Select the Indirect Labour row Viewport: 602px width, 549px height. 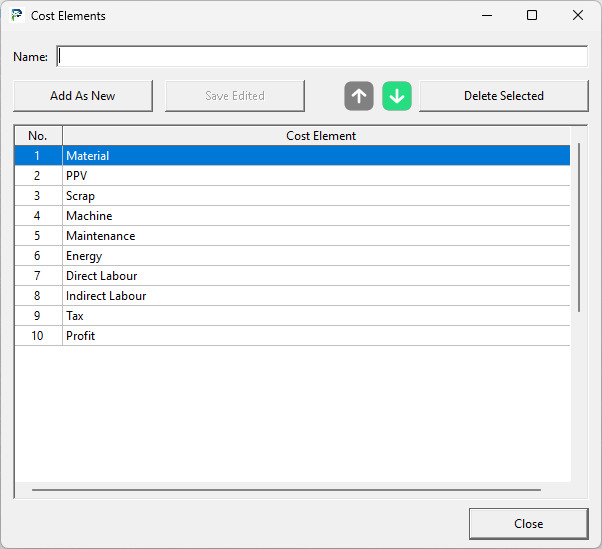(292, 295)
